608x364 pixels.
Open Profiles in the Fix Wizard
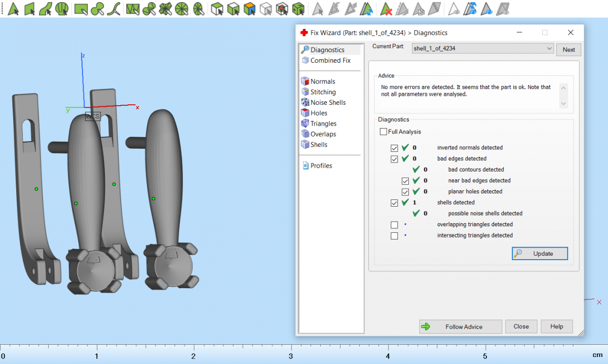(321, 166)
